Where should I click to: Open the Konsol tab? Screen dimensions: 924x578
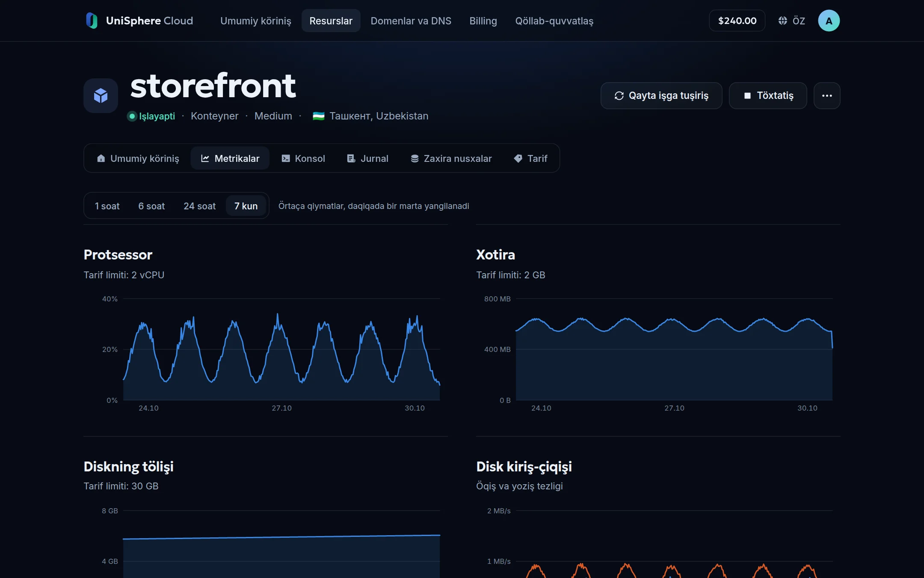coord(303,158)
